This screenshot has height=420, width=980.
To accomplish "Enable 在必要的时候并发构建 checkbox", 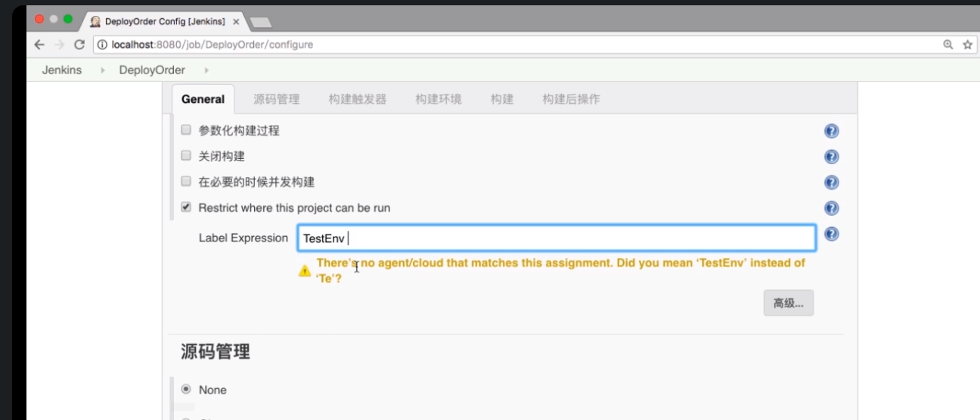I will (186, 182).
